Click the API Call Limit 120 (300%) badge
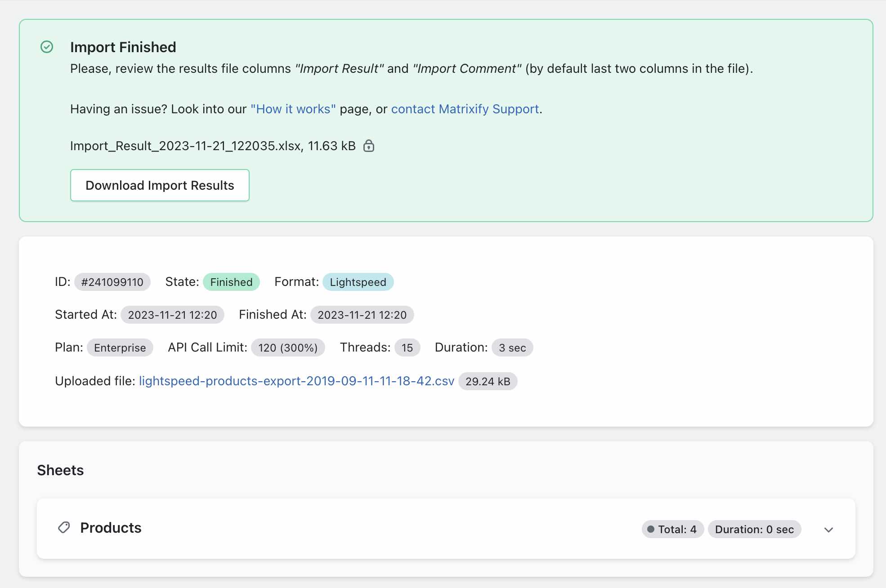 click(x=288, y=347)
